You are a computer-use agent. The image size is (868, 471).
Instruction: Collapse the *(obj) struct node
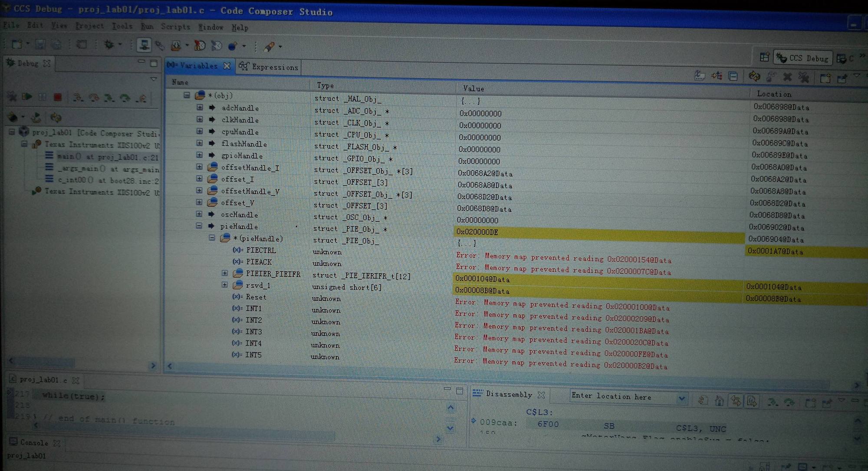187,95
